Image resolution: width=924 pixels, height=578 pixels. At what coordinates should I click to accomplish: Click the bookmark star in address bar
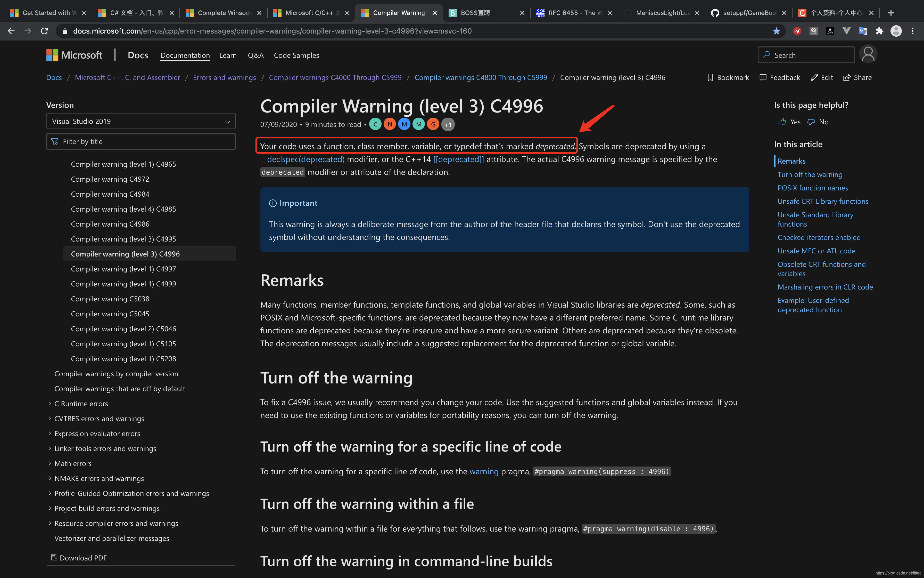[776, 31]
